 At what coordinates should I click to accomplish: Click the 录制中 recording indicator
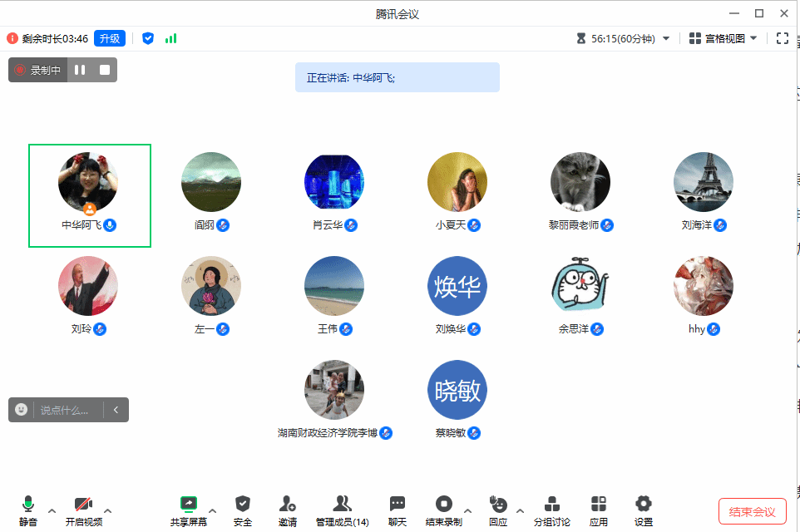click(x=38, y=70)
